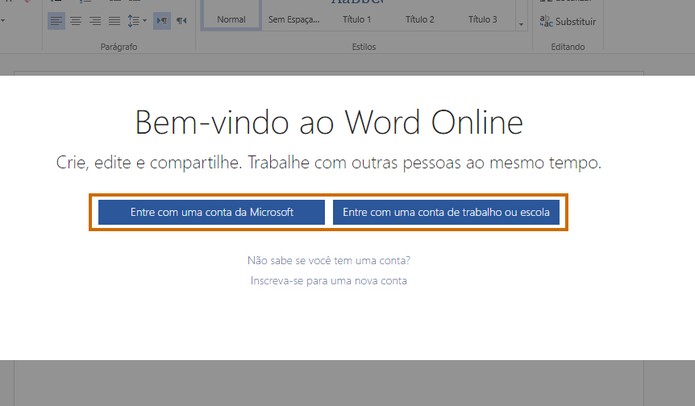
Task: Set left-to-right text direction
Action: coord(162,21)
